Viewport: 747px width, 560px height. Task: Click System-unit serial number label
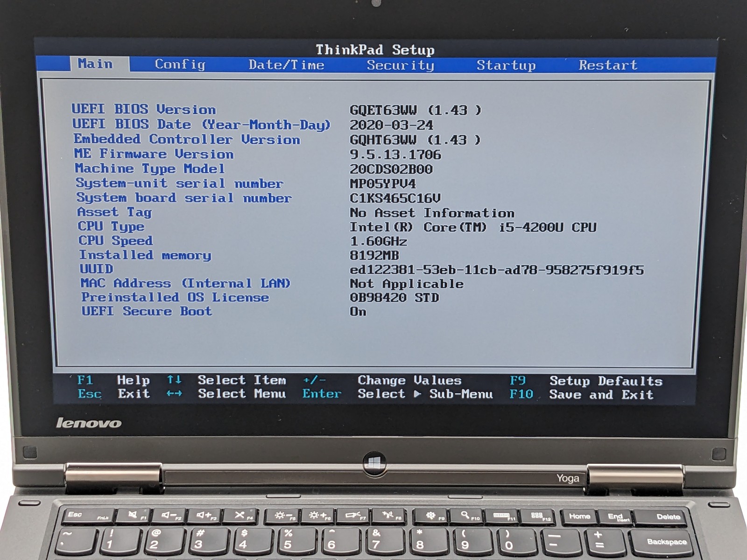[179, 183]
